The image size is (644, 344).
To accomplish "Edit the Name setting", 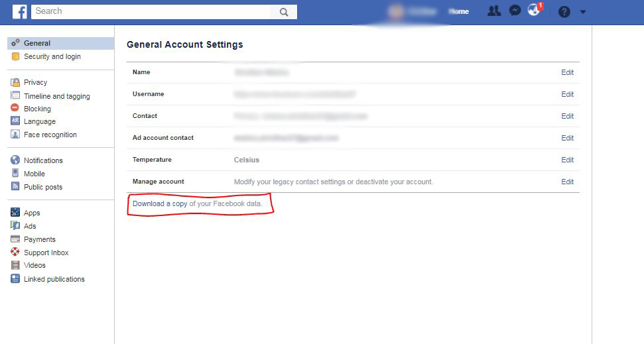I will [x=567, y=73].
